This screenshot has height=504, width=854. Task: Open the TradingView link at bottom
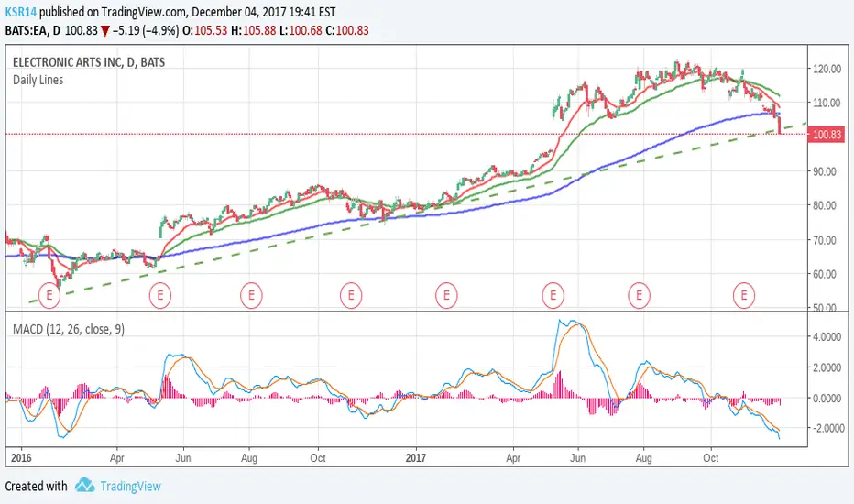point(130,486)
